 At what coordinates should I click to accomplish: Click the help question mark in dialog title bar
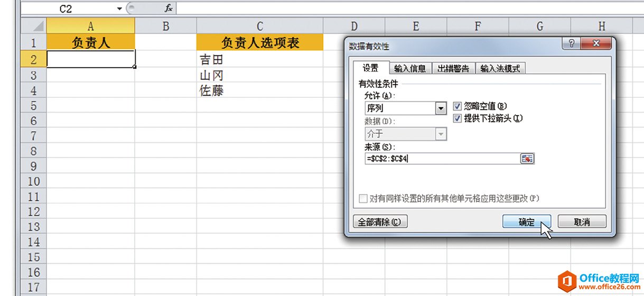(x=572, y=44)
